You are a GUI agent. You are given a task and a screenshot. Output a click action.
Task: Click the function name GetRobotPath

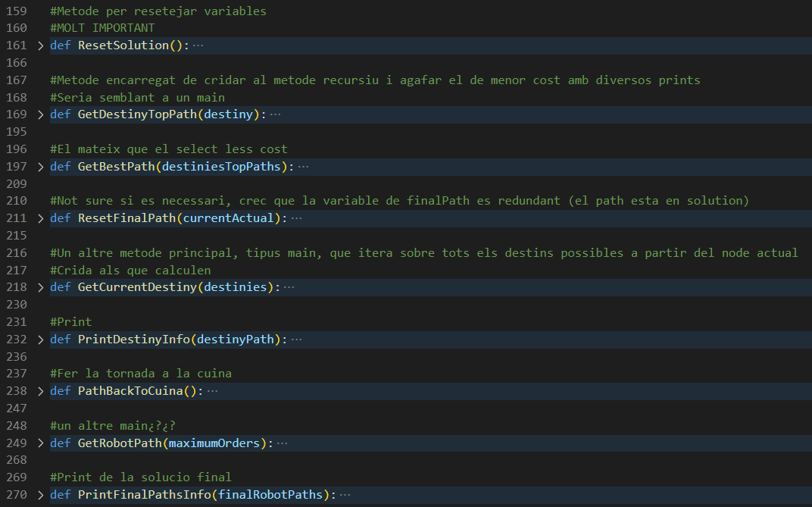(120, 443)
